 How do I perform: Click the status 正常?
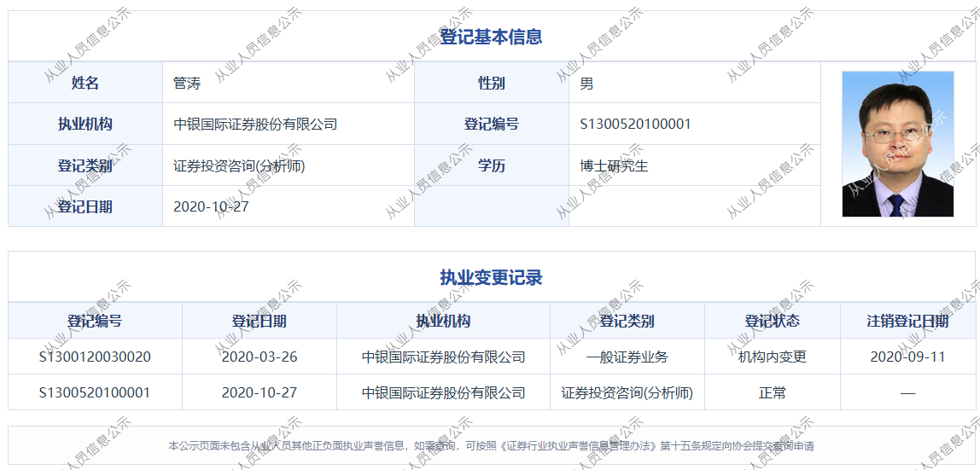[773, 392]
